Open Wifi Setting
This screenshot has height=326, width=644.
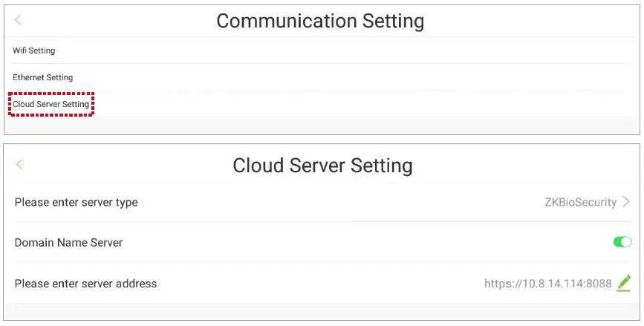(x=34, y=50)
